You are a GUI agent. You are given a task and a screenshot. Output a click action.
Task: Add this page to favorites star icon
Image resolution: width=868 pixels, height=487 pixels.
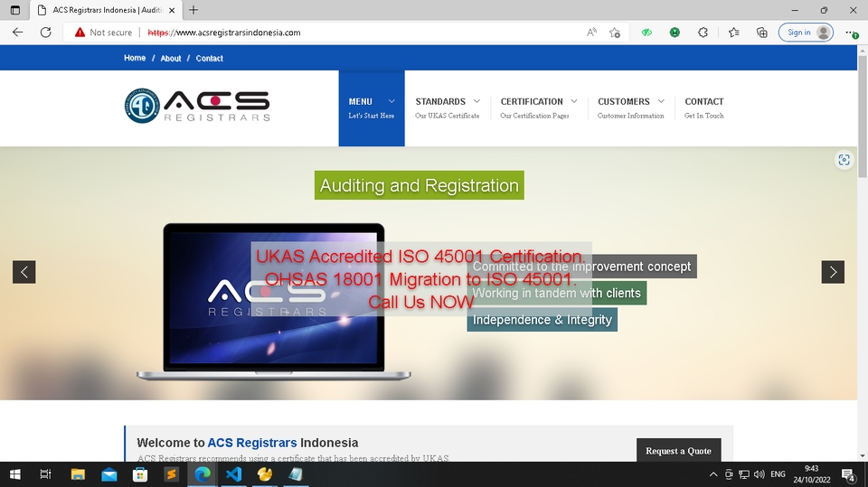[615, 33]
